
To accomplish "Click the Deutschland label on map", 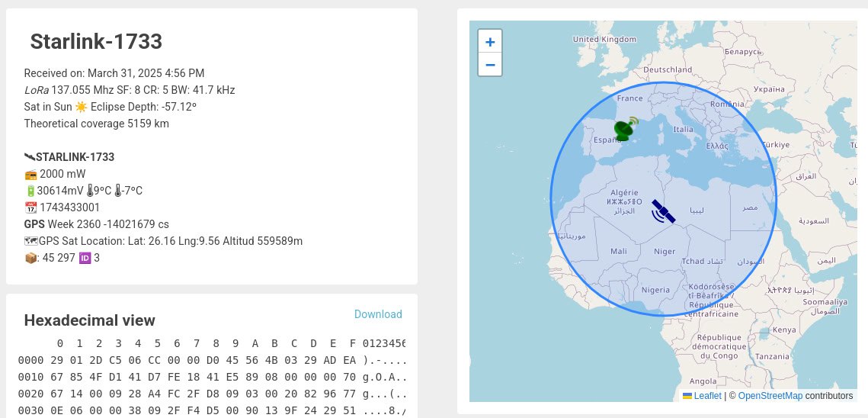I will click(668, 70).
